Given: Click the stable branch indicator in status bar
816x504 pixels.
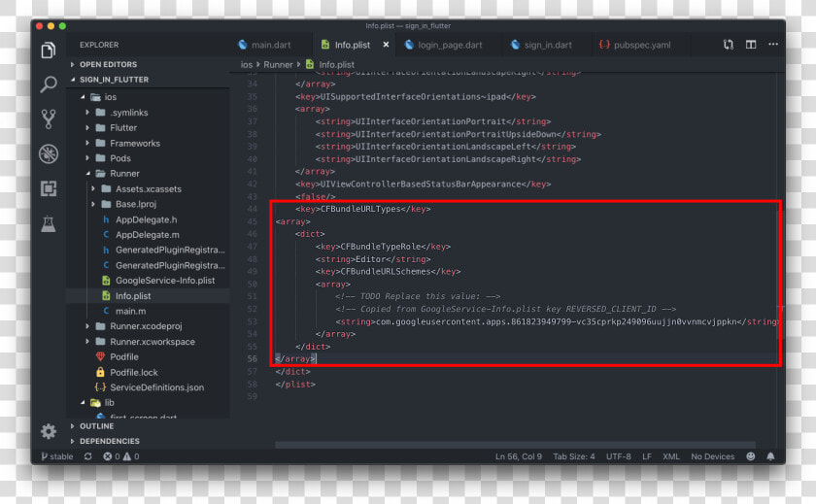Looking at the screenshot, I should pyautogui.click(x=57, y=456).
